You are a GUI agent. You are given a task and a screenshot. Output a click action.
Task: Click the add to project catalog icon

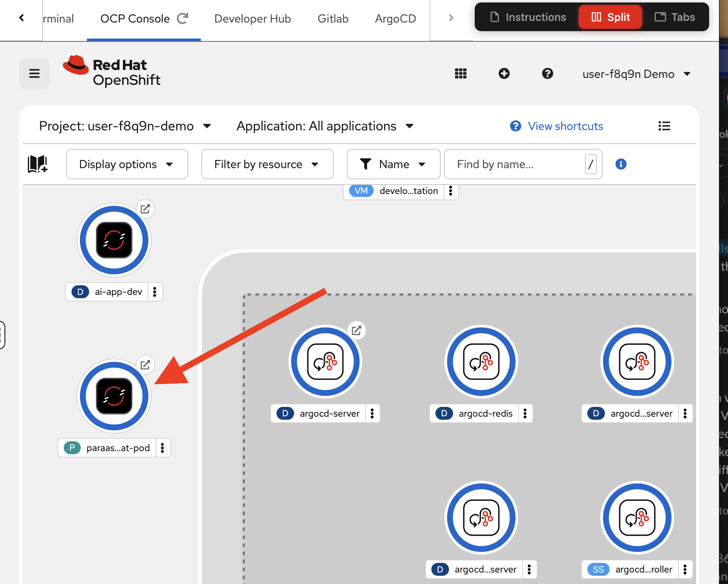38,164
